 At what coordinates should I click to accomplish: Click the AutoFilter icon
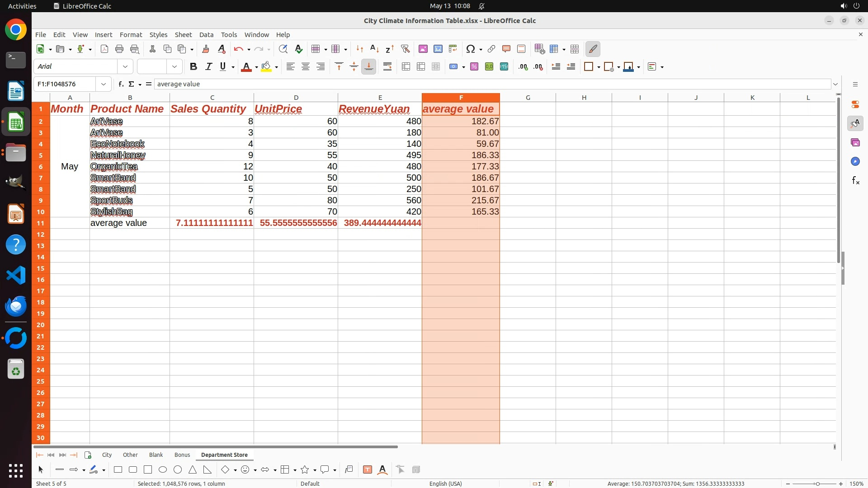click(405, 49)
